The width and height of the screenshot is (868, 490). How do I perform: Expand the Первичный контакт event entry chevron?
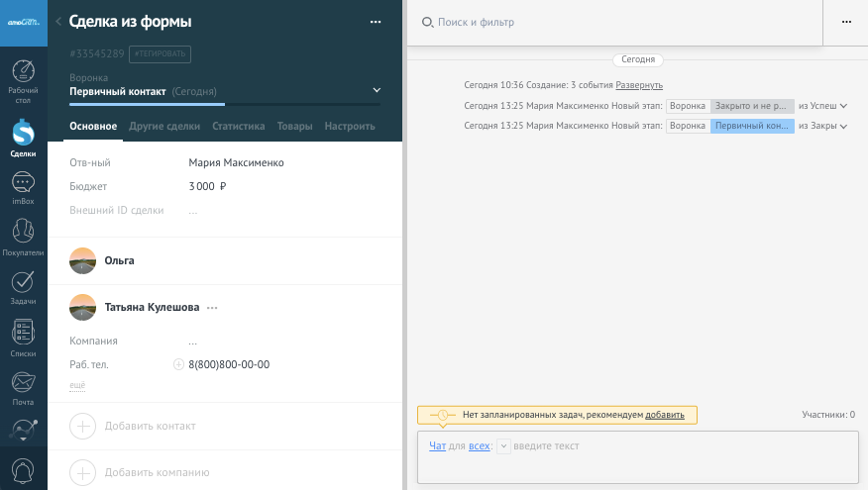pos(844,127)
